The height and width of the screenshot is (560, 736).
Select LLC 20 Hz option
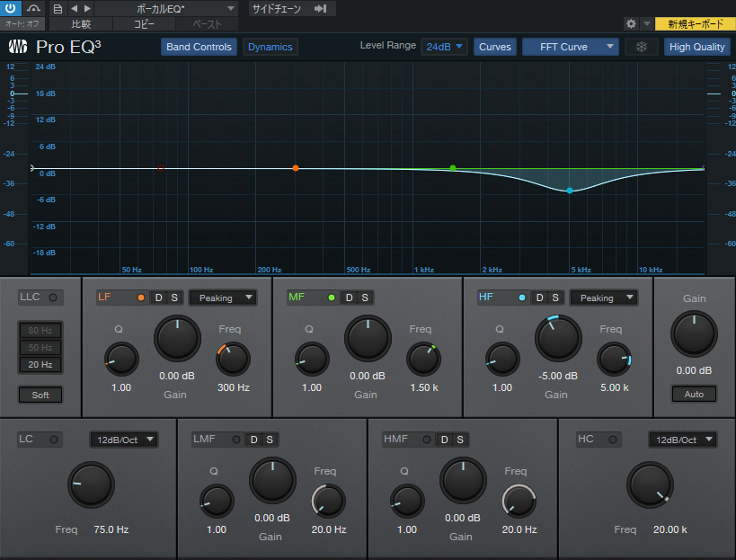pos(40,364)
